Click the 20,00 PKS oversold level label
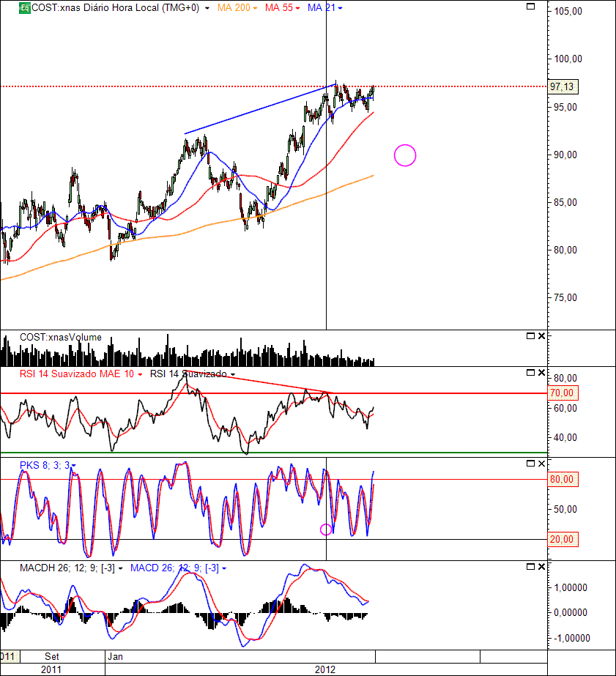The image size is (616, 676). [x=563, y=539]
